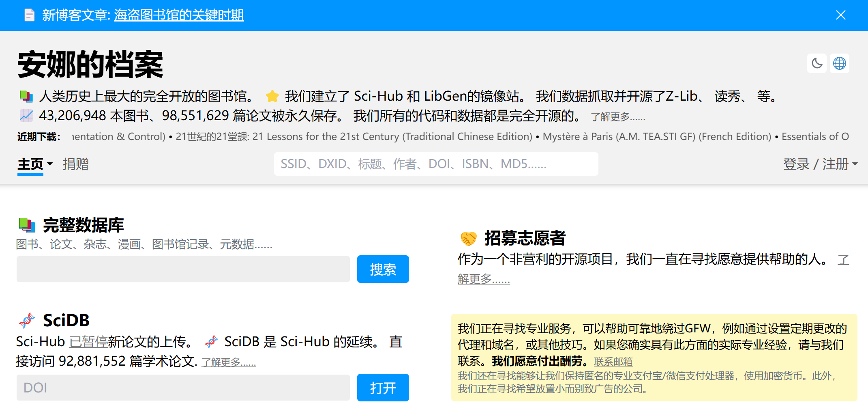Image resolution: width=868 pixels, height=416 pixels.
Task: Focus the header search field for SSID, DXID
Action: [x=436, y=164]
